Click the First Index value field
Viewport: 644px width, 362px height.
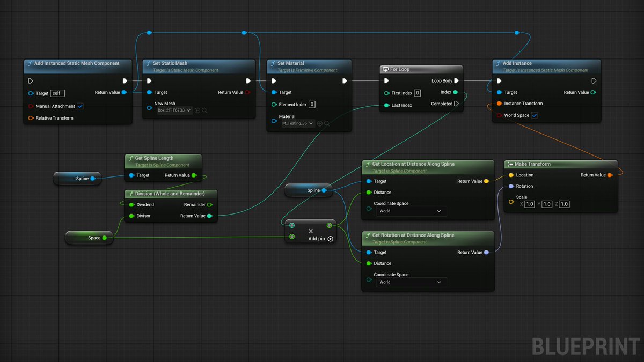pos(418,93)
